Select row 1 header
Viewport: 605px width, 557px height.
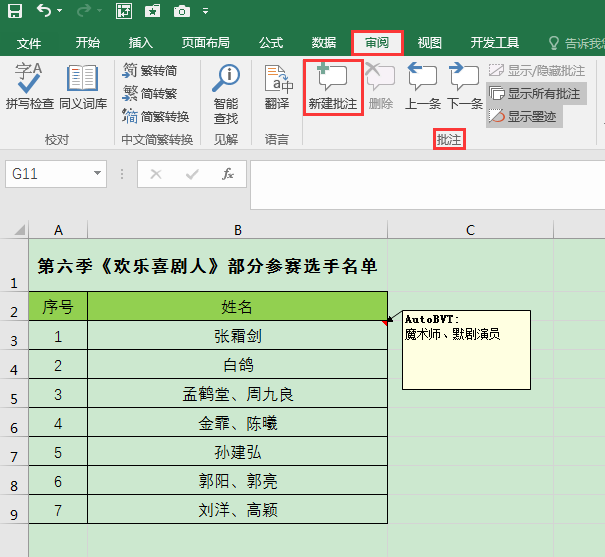tap(14, 265)
